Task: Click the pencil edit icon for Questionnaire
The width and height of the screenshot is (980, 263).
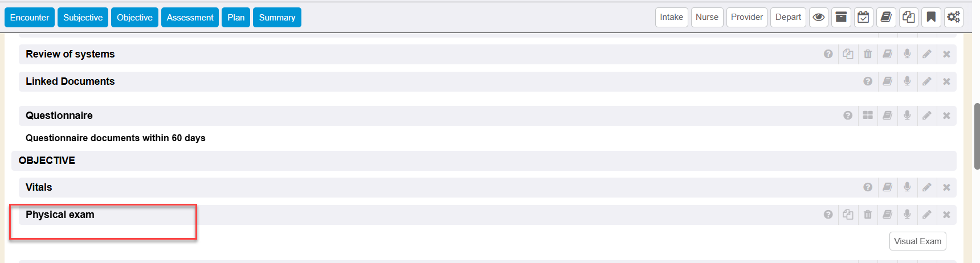Action: 927,116
